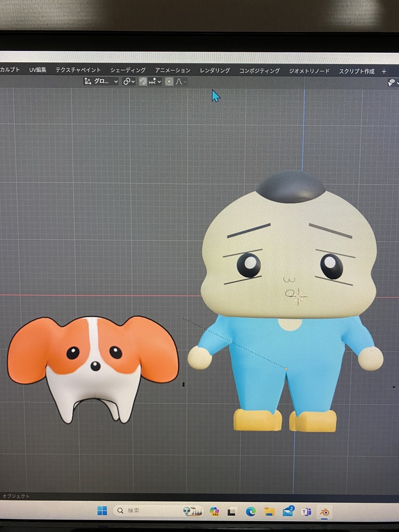
Task: Click the Blender taskbar icon
Action: click(324, 512)
